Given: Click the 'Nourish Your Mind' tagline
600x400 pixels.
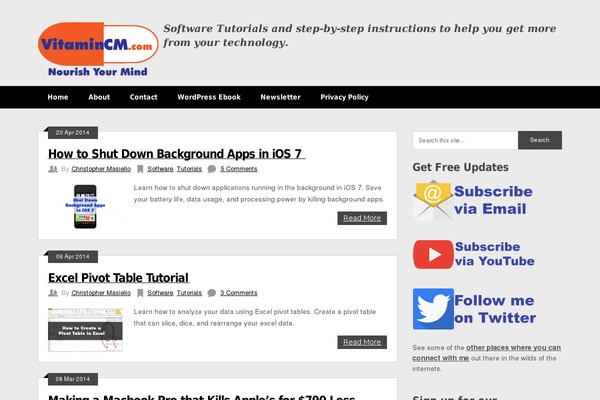Looking at the screenshot, I should [x=98, y=72].
